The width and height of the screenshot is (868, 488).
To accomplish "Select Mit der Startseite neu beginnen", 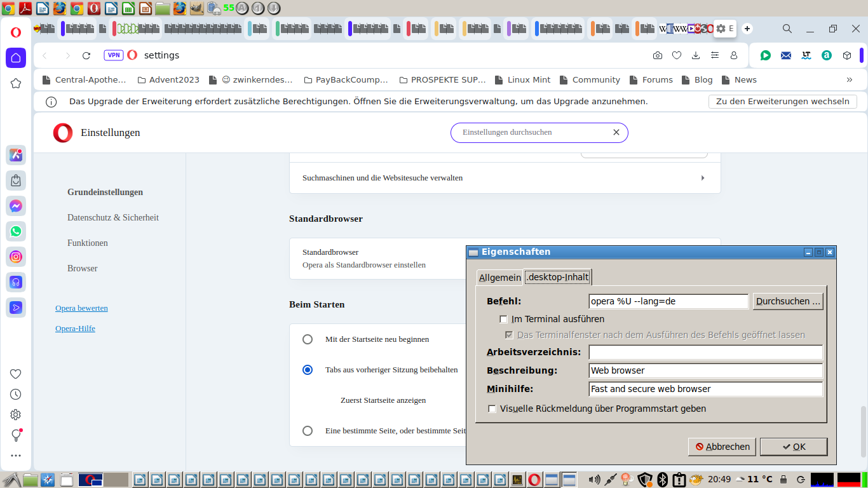I will [308, 339].
